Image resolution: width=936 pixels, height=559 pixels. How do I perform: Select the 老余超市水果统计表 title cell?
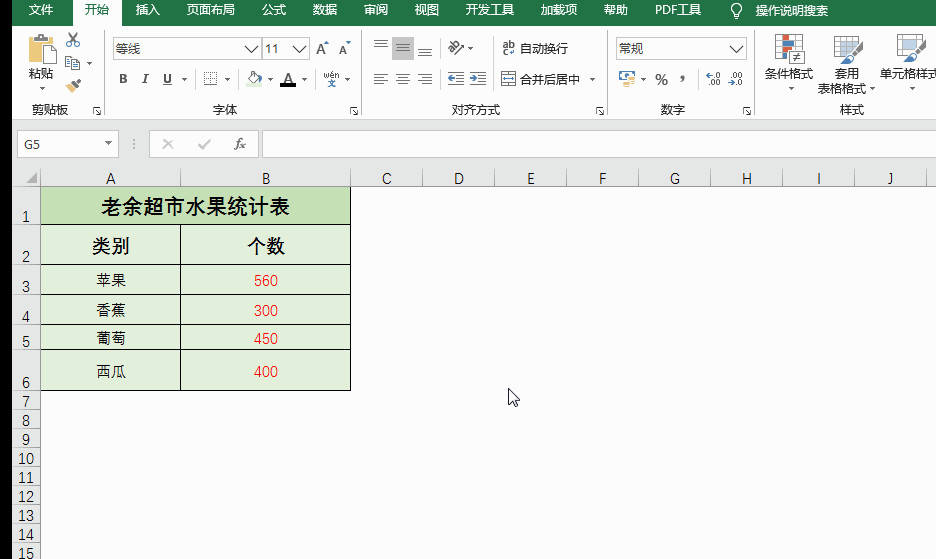[x=195, y=207]
